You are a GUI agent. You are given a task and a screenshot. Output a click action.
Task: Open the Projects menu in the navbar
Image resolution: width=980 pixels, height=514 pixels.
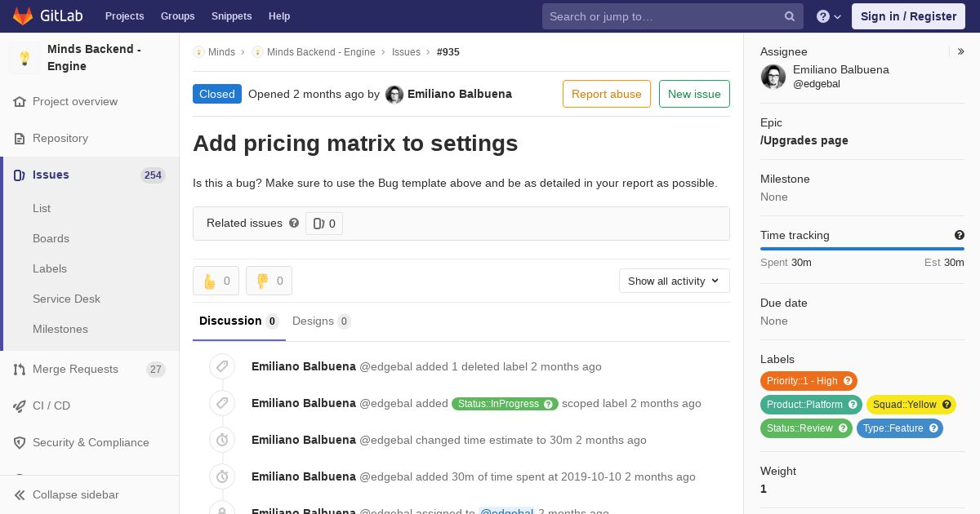[x=124, y=16]
